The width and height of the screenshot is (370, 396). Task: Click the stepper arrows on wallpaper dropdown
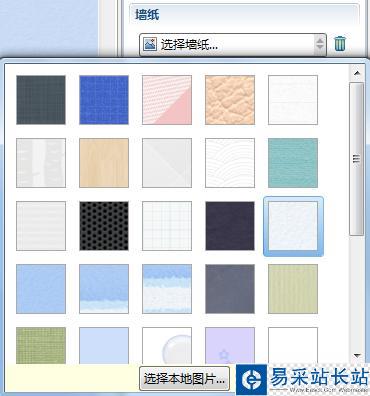point(320,44)
